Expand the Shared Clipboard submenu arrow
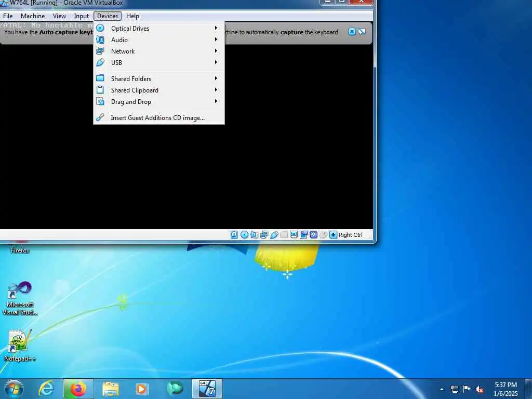The image size is (532, 399). tap(216, 90)
